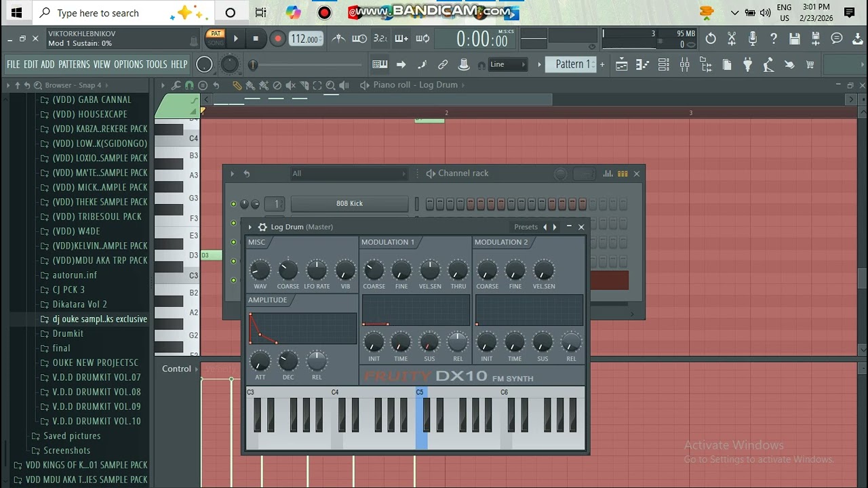Select the zoom tool in piano roll
This screenshot has height=488, width=868.
click(x=330, y=85)
